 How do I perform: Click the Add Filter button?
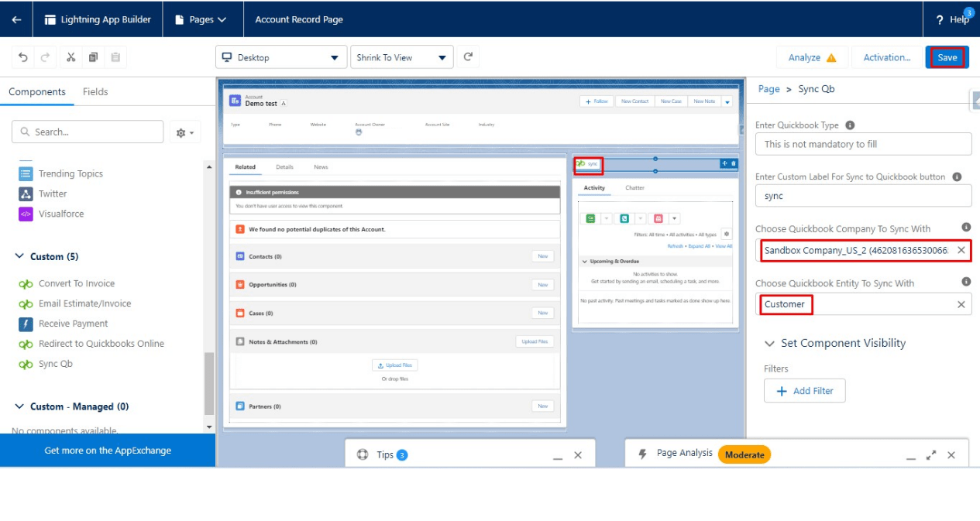(804, 391)
